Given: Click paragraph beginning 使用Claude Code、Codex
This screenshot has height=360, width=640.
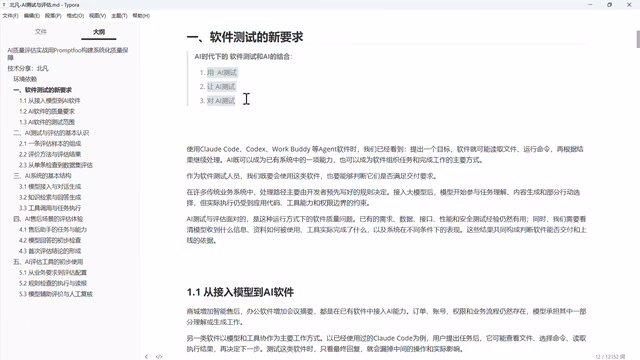Looking at the screenshot, I should 385,154.
